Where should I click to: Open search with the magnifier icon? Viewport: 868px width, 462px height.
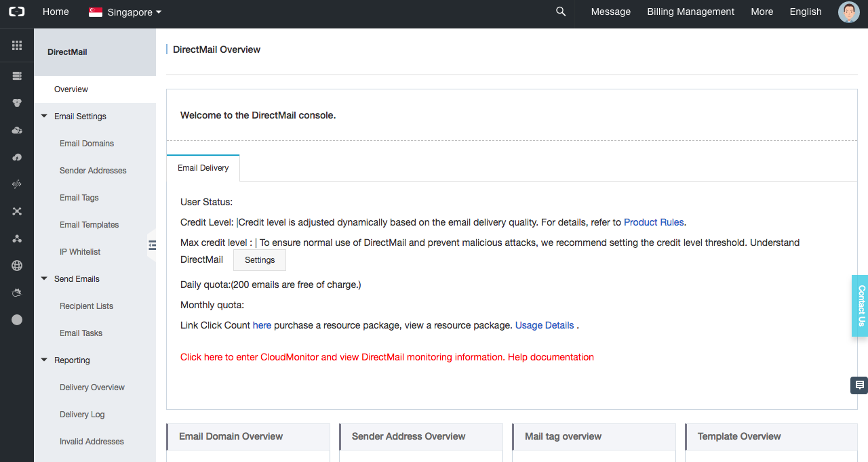pos(561,12)
